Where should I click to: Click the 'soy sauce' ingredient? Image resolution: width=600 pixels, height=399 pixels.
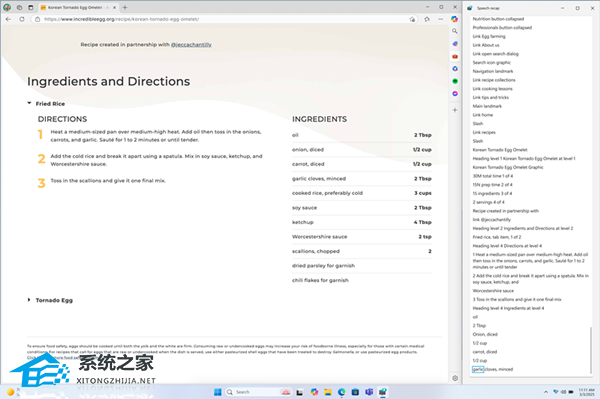click(x=305, y=208)
